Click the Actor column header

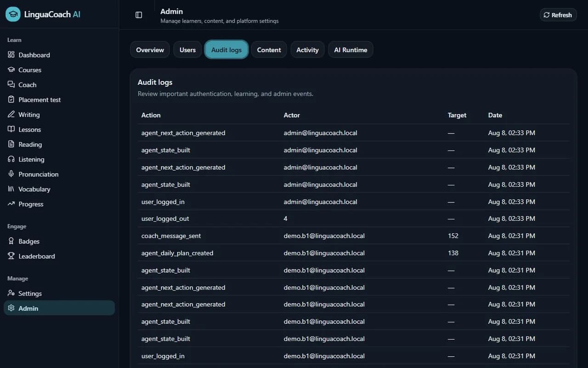click(292, 115)
